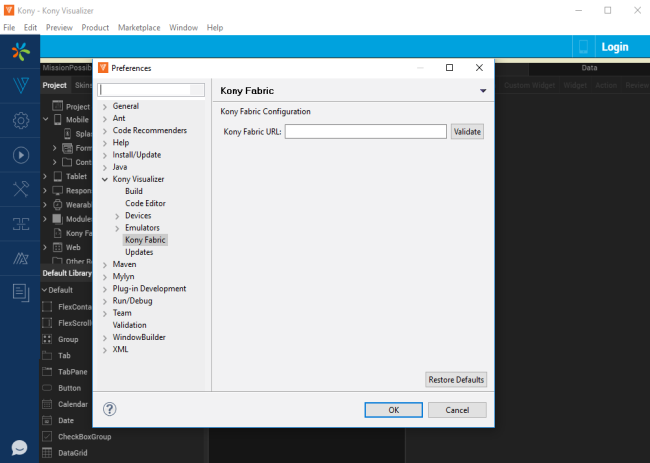650x463 pixels.
Task: Open the Edit menu
Action: pyautogui.click(x=30, y=28)
